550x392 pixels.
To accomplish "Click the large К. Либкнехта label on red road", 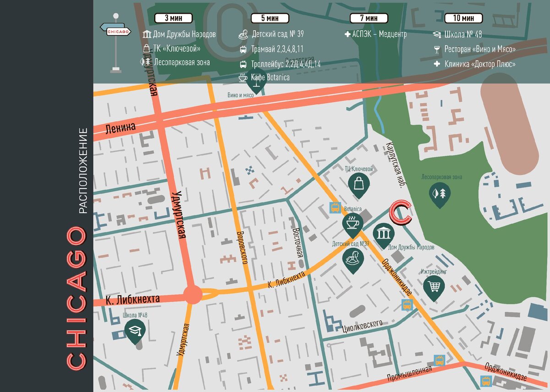I will point(132,299).
